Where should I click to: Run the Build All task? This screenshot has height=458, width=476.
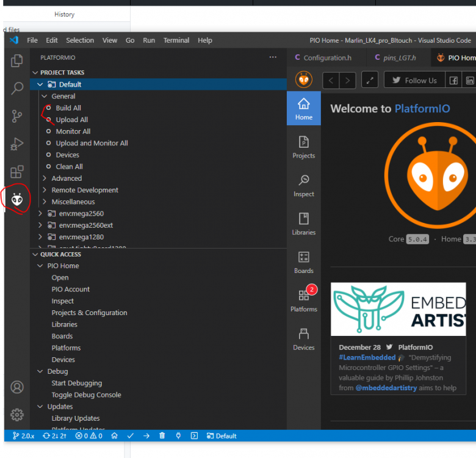click(x=68, y=108)
